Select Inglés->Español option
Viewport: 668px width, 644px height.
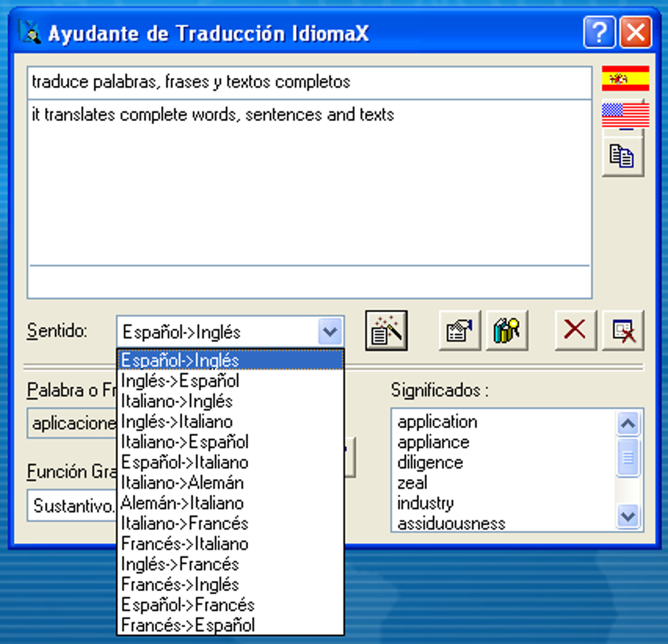click(x=230, y=380)
